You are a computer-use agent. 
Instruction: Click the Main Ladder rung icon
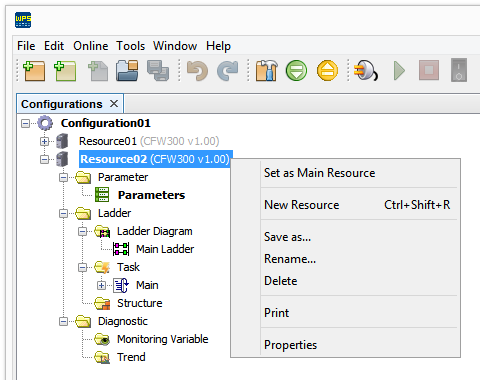coord(121,249)
